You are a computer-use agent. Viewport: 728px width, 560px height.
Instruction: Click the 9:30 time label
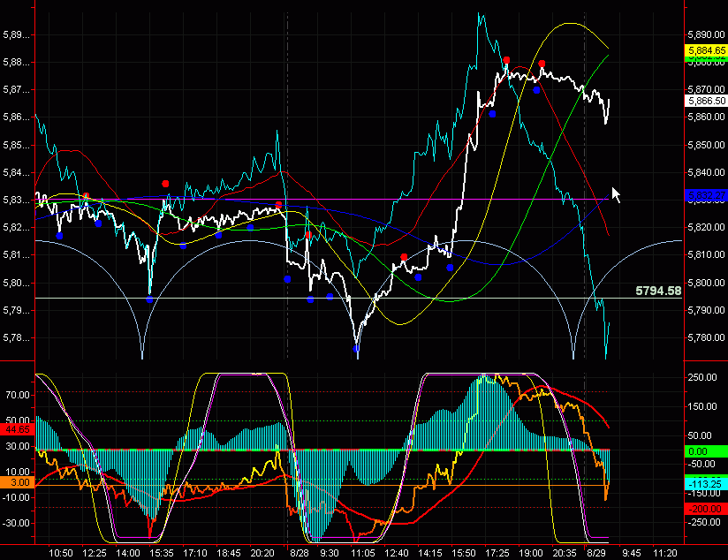pos(330,553)
